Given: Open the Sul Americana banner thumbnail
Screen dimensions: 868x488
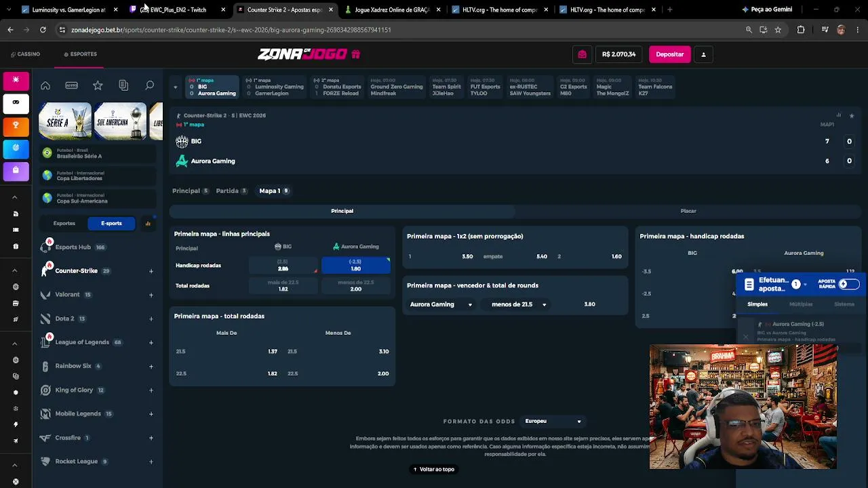Looking at the screenshot, I should (120, 121).
